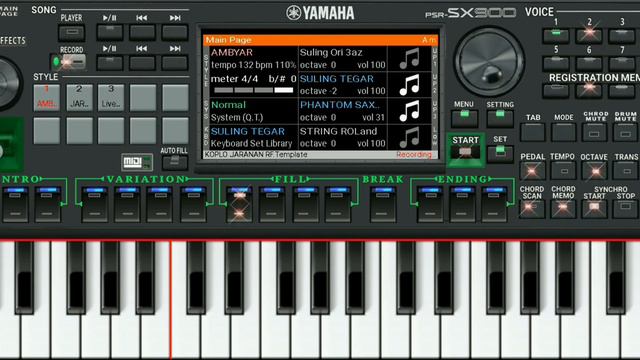The width and height of the screenshot is (640, 360).
Task: Select VOICE button 6
Action: (589, 63)
